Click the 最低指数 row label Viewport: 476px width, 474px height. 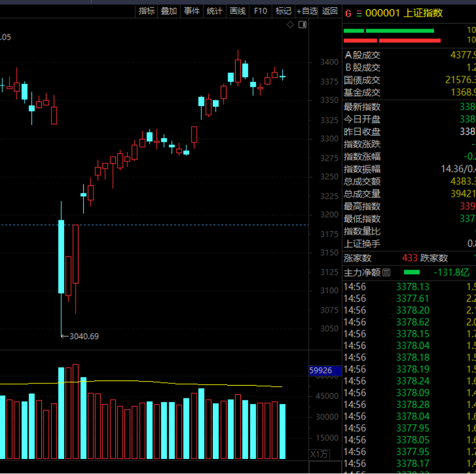(362, 219)
